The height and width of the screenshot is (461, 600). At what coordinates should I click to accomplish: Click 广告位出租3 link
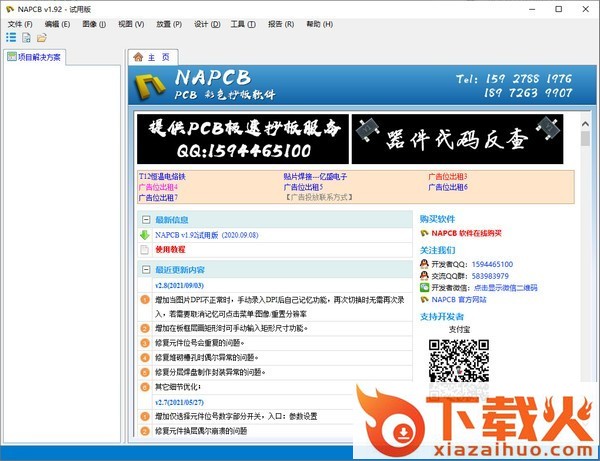point(448,176)
